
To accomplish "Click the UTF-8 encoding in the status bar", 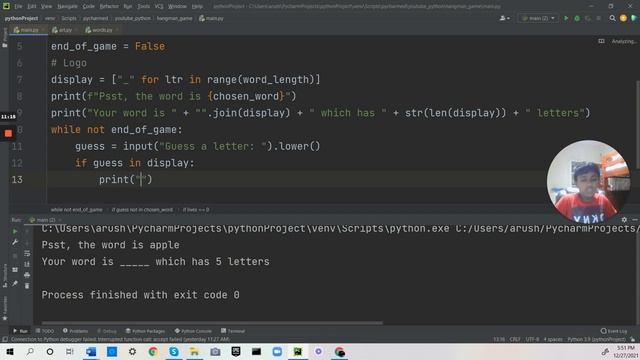I will 532,340.
